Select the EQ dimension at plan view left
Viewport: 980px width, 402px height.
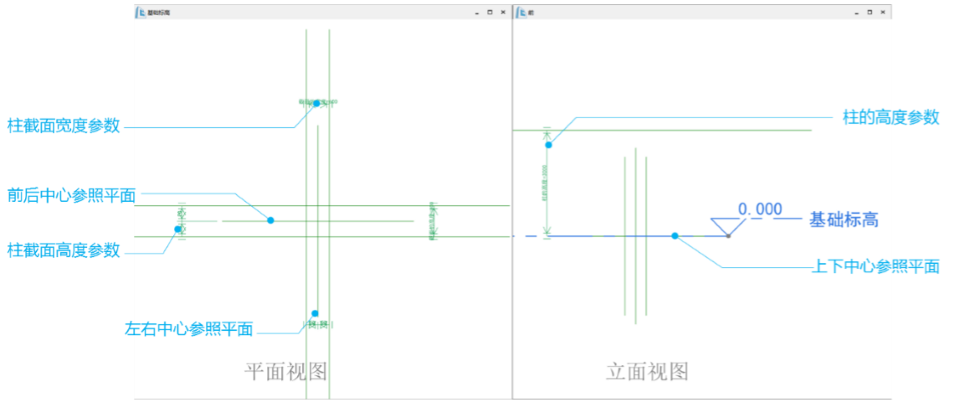182,221
